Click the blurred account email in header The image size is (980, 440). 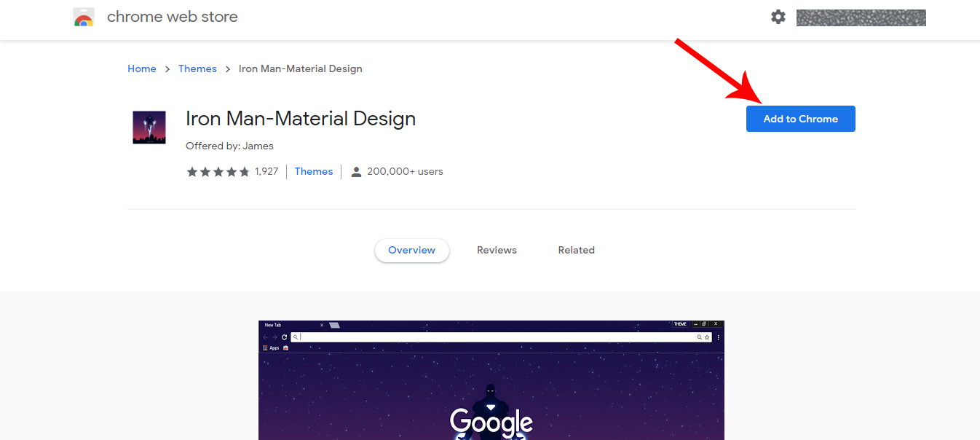tap(861, 17)
